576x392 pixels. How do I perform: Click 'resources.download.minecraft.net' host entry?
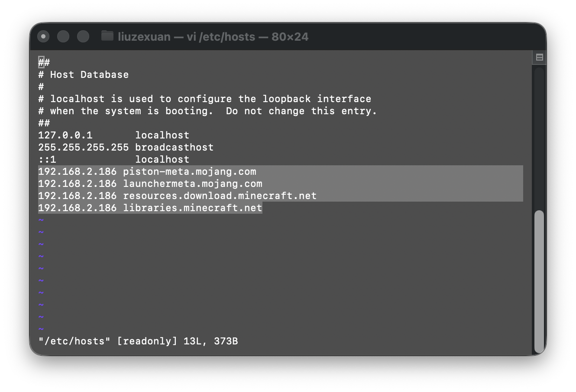point(220,196)
